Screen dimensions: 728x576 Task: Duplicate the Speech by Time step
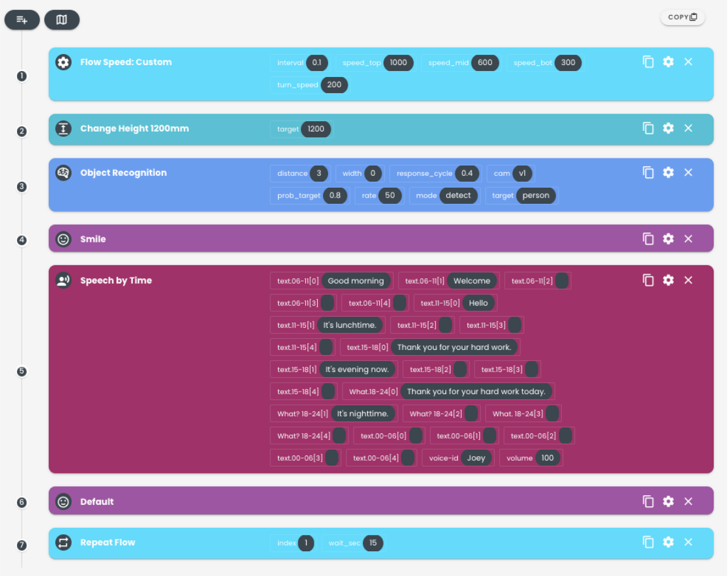(x=648, y=280)
